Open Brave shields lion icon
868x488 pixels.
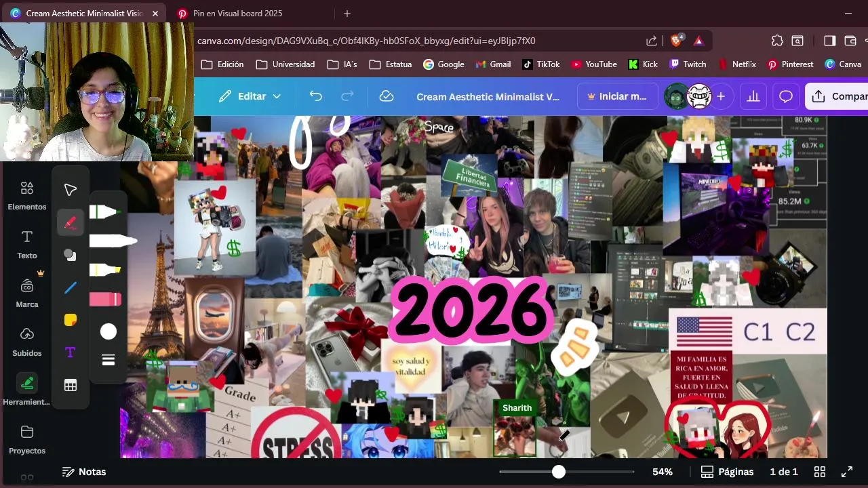[x=676, y=41]
